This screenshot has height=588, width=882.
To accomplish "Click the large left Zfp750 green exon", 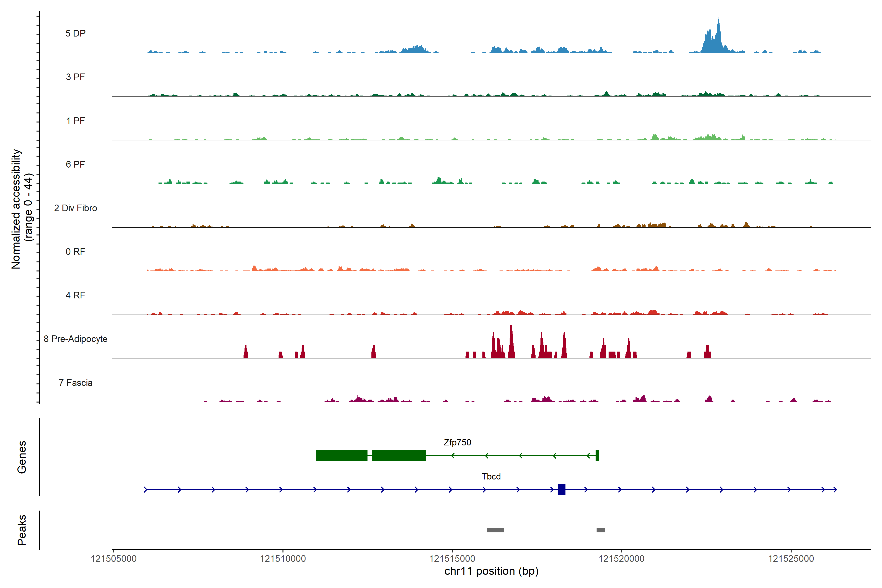I will coord(342,455).
